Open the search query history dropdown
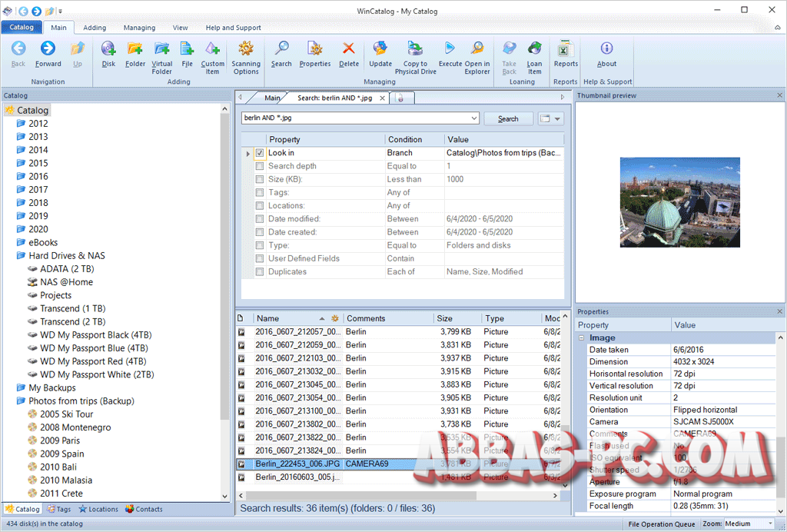787x532 pixels. pos(473,118)
